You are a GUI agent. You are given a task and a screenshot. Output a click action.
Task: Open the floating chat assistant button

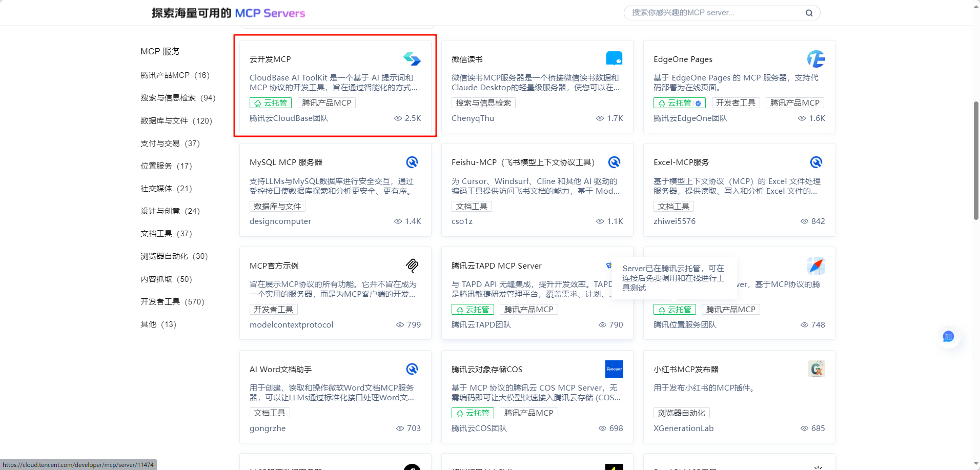pyautogui.click(x=948, y=337)
